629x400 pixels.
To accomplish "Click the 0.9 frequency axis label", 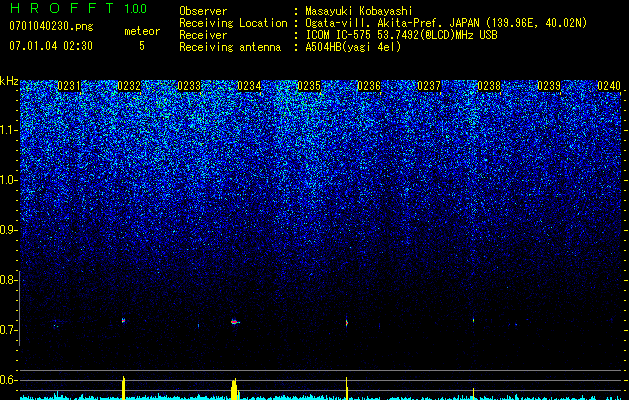I will coord(7,230).
